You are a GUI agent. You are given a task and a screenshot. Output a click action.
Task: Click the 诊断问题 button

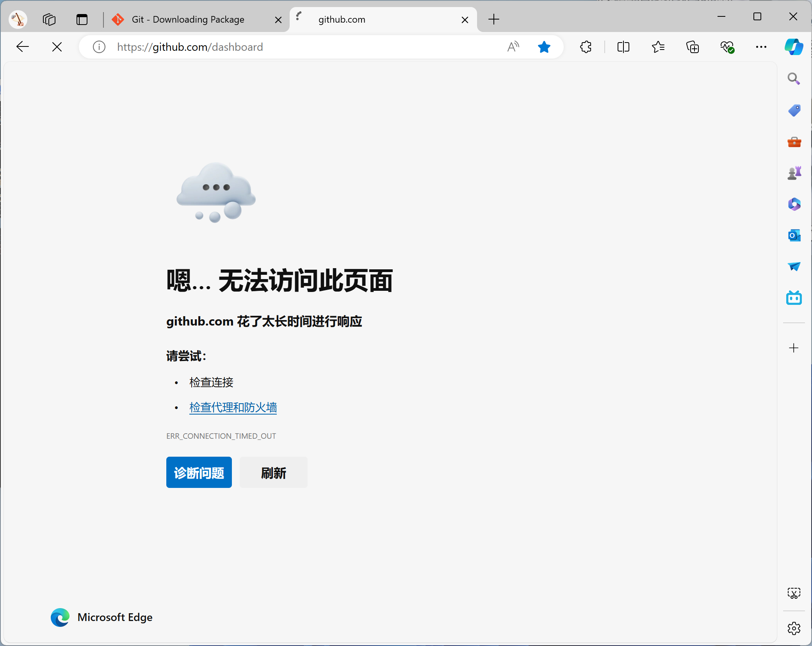coord(199,472)
